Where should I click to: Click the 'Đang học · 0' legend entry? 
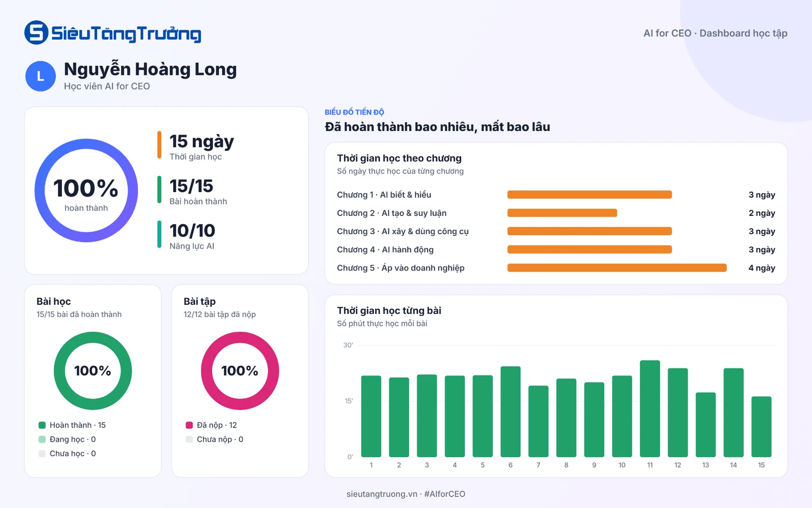point(67,439)
